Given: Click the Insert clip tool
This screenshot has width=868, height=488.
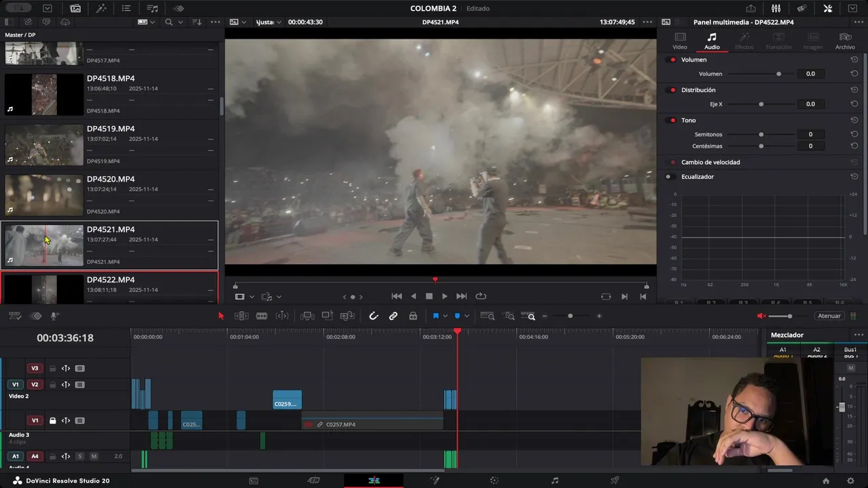Looking at the screenshot, I should point(307,316).
